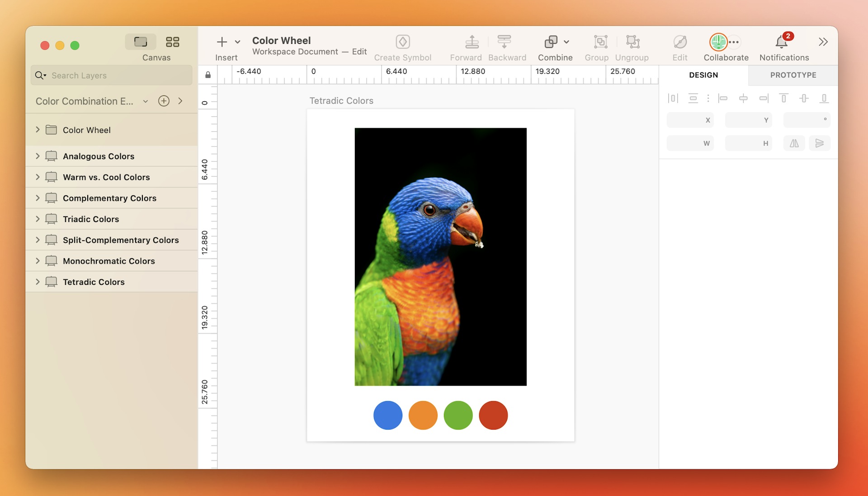Select Color Wheel folder row

click(x=112, y=130)
